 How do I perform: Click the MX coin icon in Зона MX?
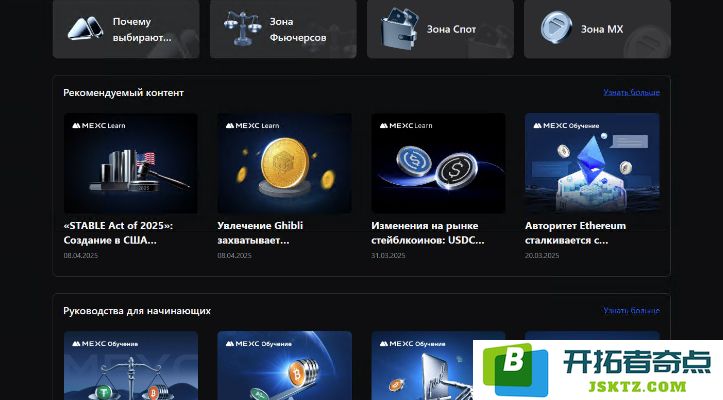click(x=556, y=28)
